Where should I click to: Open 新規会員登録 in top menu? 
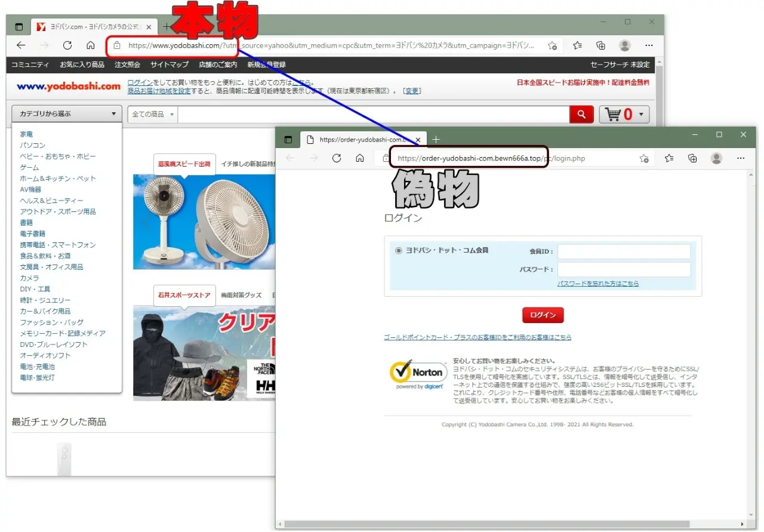coord(266,64)
